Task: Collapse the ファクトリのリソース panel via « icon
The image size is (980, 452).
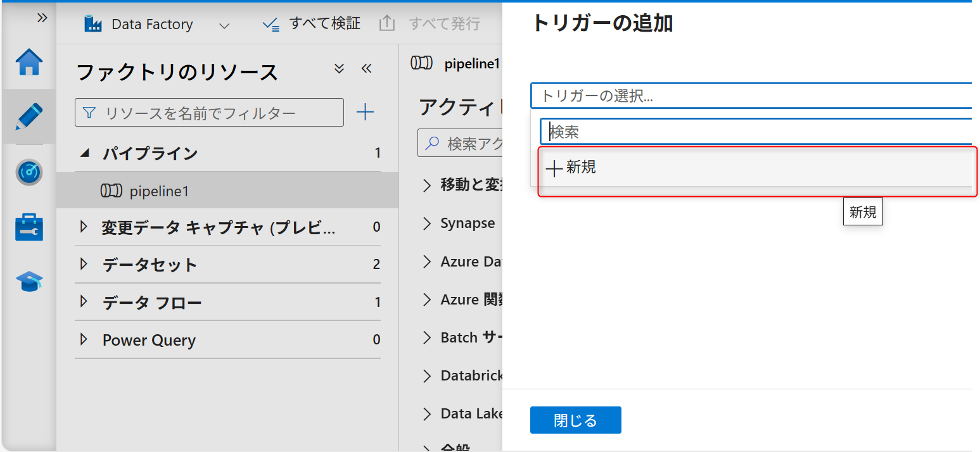Action: [366, 68]
